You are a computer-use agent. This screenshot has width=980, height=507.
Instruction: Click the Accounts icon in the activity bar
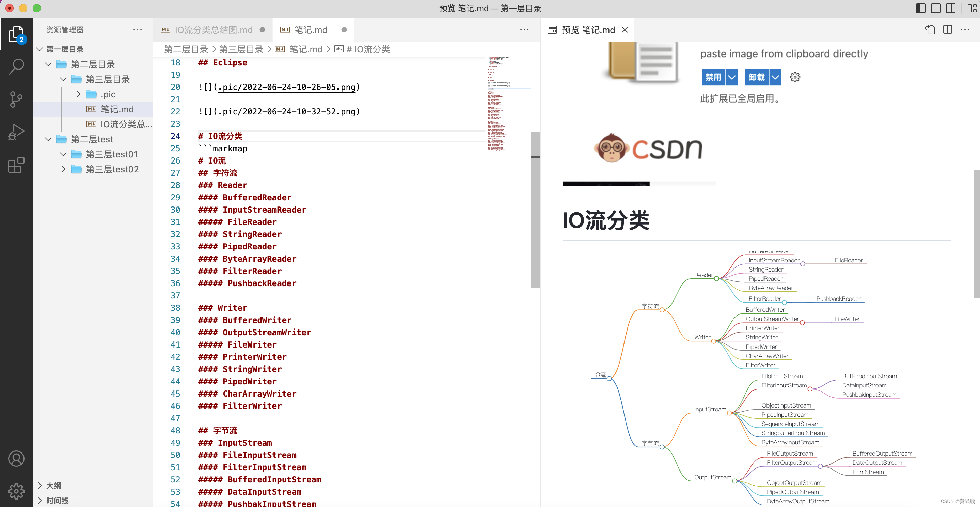tap(16, 459)
